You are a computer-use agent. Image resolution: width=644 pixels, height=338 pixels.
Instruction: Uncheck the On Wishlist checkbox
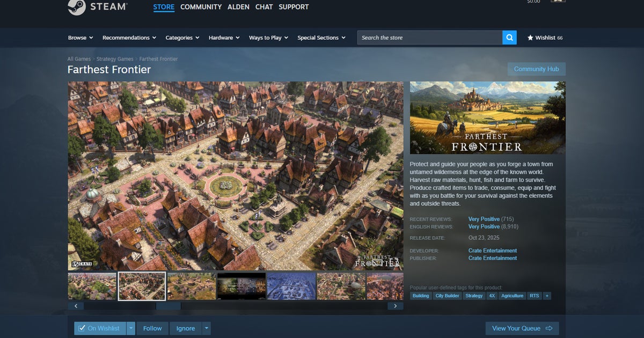tap(82, 328)
